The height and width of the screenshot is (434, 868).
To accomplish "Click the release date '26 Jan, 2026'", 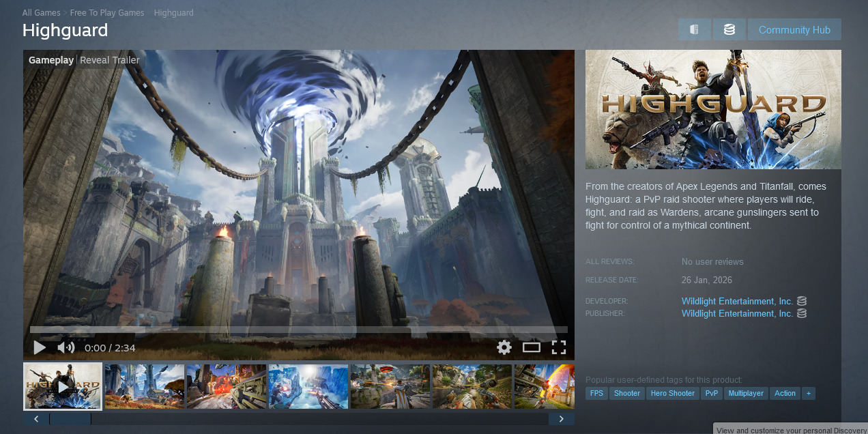I will (707, 280).
